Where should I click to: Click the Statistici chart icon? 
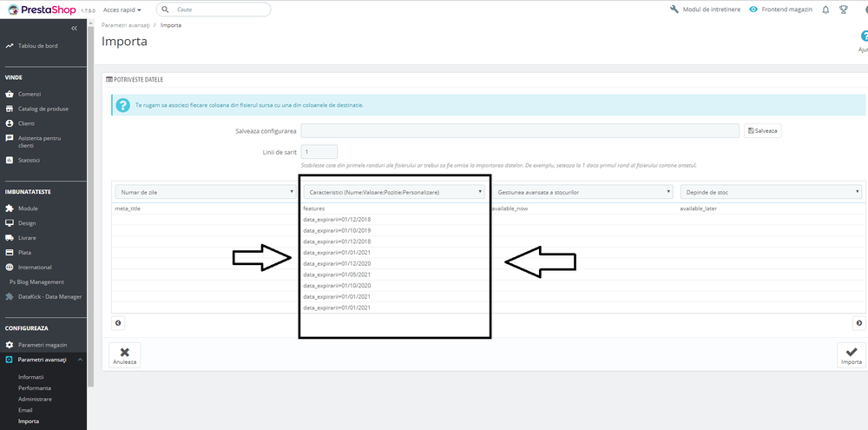[9, 160]
